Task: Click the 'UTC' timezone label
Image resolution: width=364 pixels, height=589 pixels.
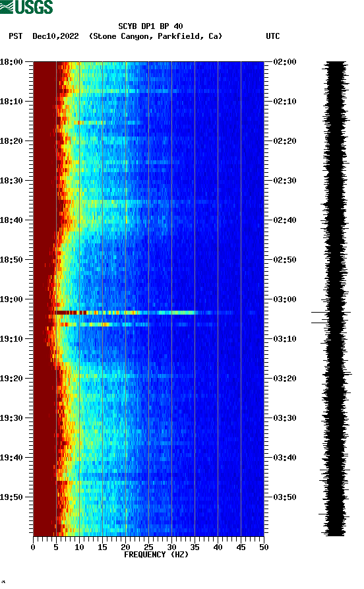Action: (x=273, y=36)
